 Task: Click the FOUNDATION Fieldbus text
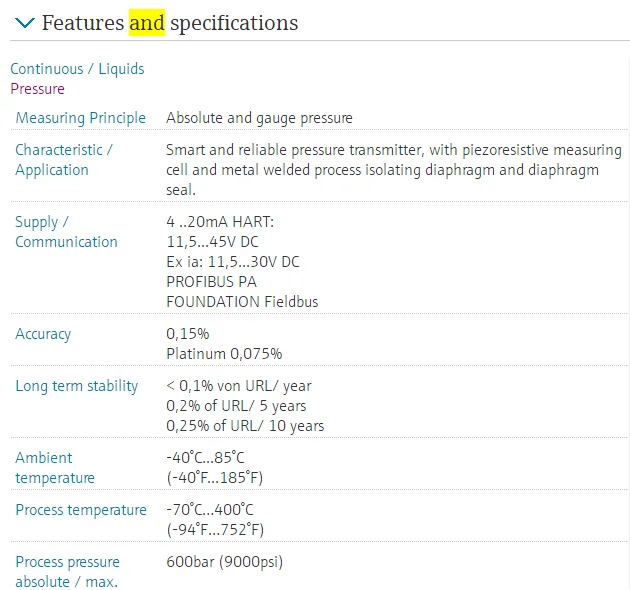(242, 302)
